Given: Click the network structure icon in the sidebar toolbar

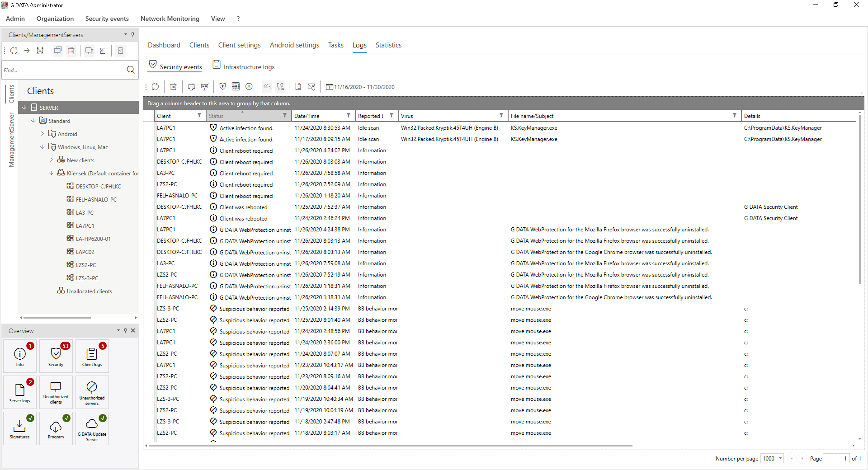Looking at the screenshot, I should [40, 51].
